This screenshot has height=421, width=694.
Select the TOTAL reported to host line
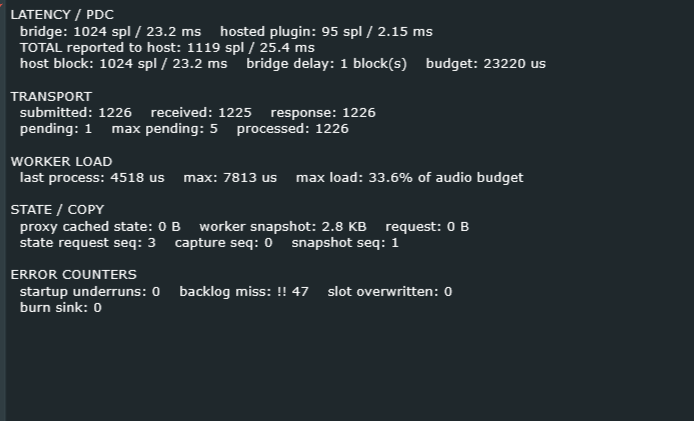coord(167,48)
